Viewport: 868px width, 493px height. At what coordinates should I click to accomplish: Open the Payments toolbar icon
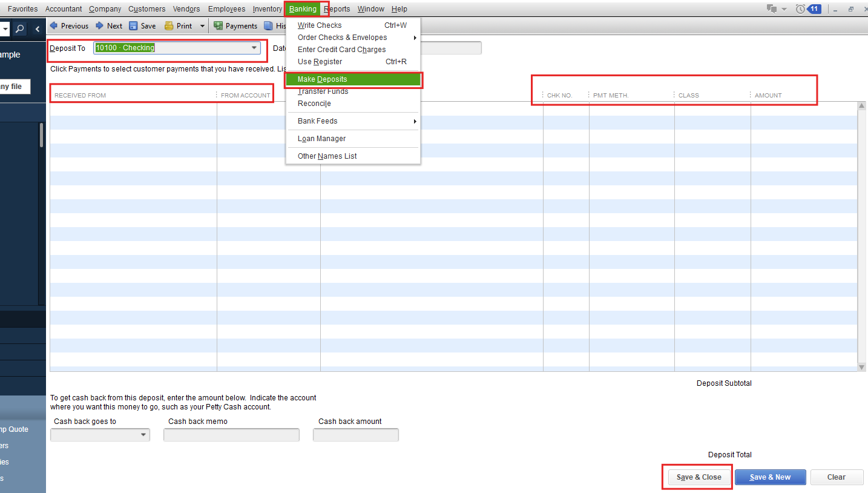[x=218, y=26]
